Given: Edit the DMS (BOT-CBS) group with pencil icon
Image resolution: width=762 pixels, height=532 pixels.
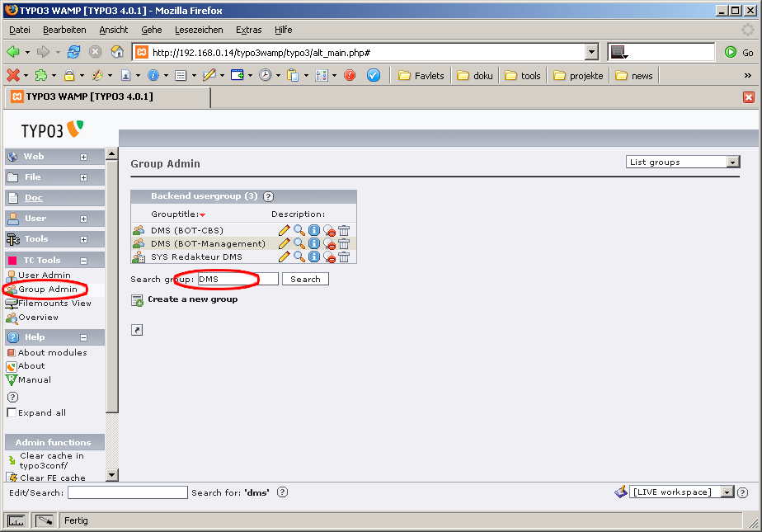Looking at the screenshot, I should pos(285,230).
